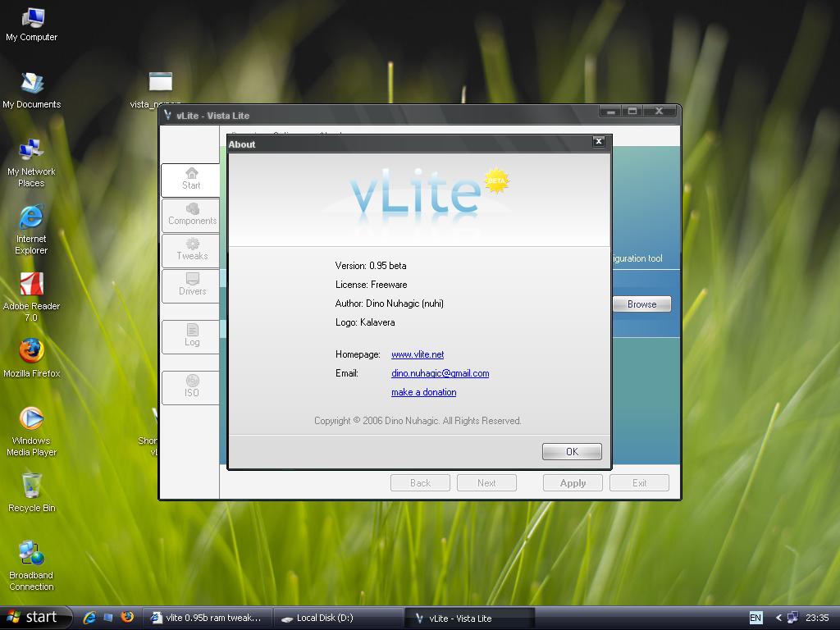Viewport: 840px width, 630px height.
Task: Select the Broadband Connection desktop icon
Action: [31, 566]
